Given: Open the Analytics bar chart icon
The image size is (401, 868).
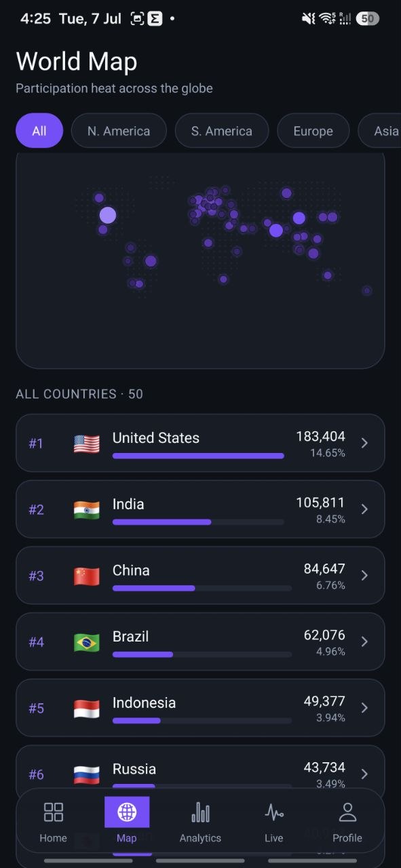Looking at the screenshot, I should coord(200,812).
